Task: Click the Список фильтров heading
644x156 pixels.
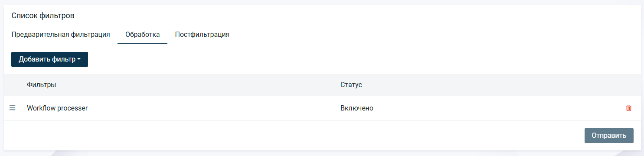Action: (43, 16)
